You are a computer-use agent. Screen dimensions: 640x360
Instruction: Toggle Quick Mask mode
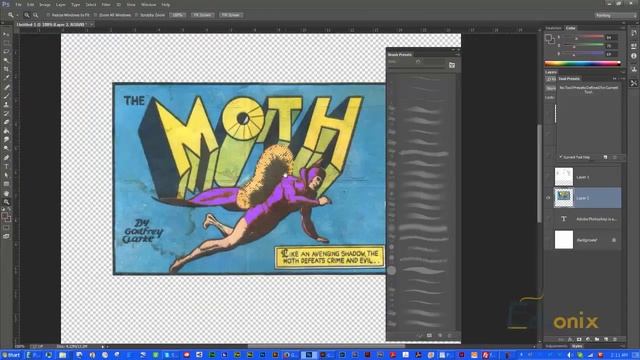[6, 228]
